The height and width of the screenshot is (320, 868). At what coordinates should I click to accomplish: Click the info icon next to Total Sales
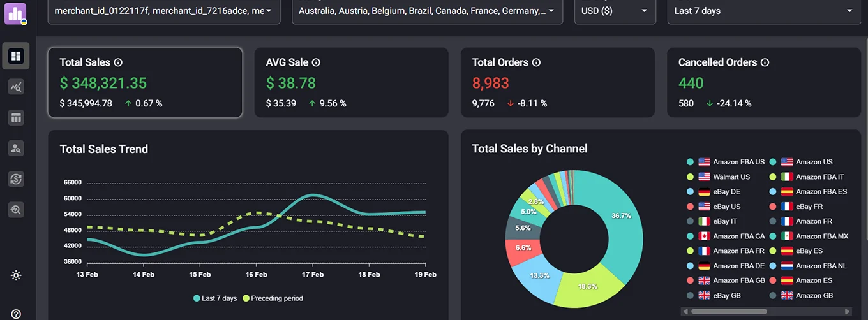118,62
